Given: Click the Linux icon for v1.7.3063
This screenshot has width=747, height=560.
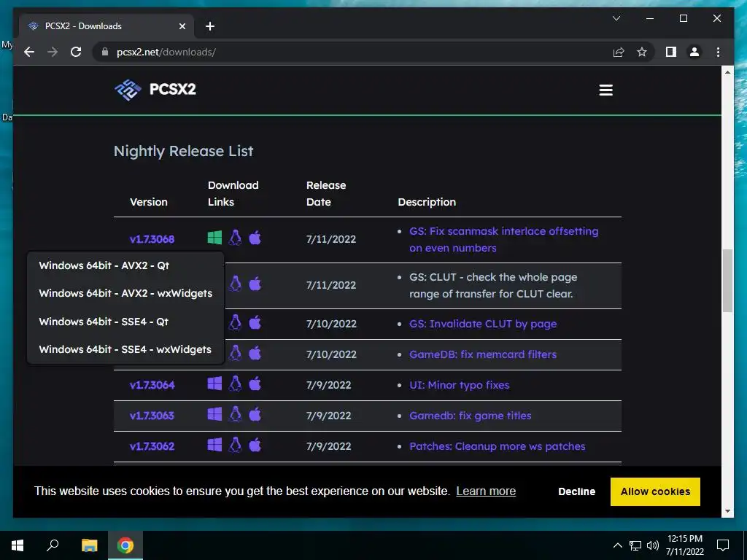Looking at the screenshot, I should 235,414.
